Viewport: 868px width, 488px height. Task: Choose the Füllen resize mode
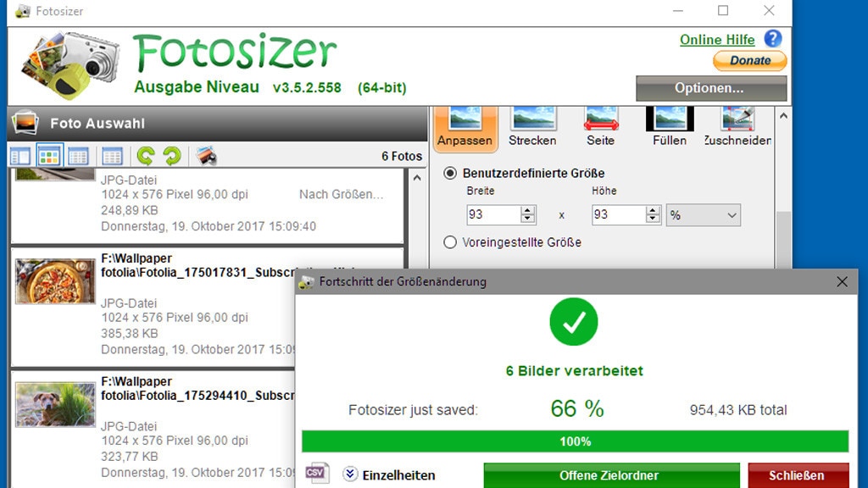(670, 129)
